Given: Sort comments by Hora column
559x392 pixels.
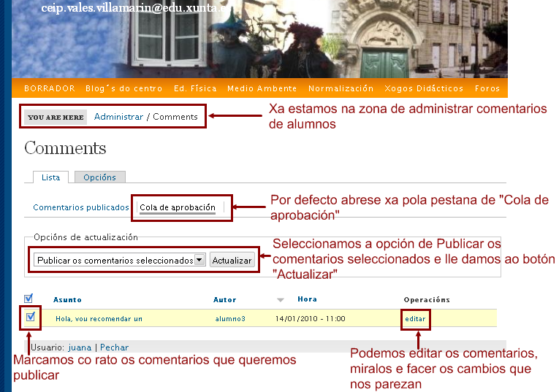Looking at the screenshot, I should coord(307,299).
